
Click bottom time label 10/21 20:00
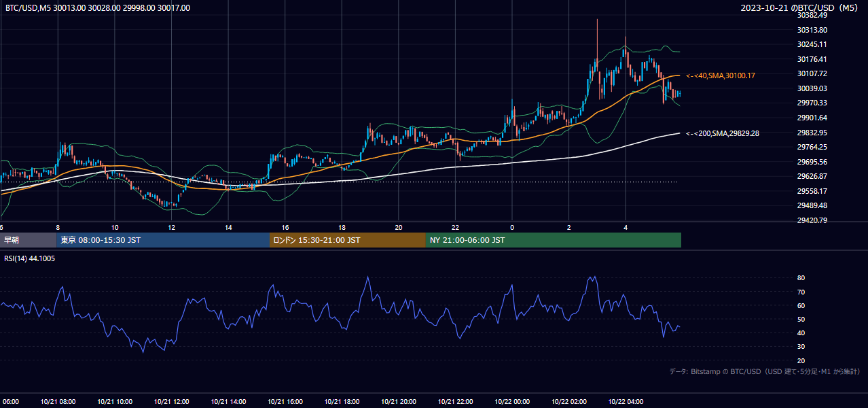(399, 402)
